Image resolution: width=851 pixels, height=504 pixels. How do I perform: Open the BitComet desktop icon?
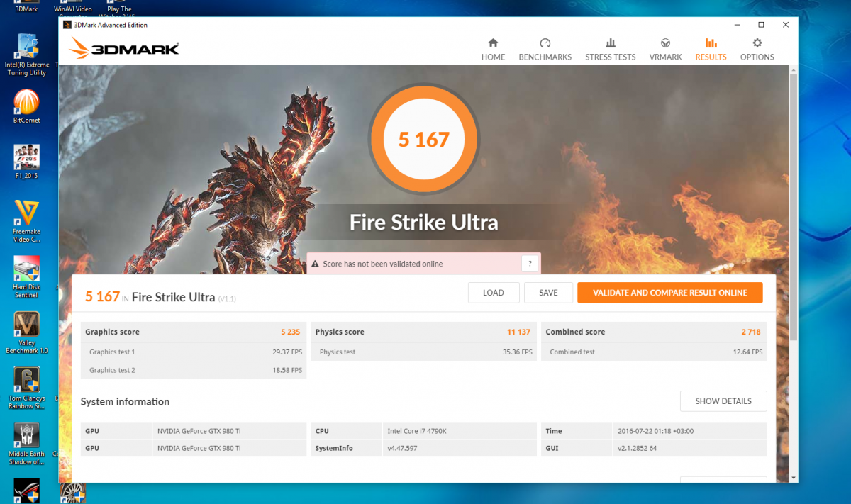coord(26,106)
